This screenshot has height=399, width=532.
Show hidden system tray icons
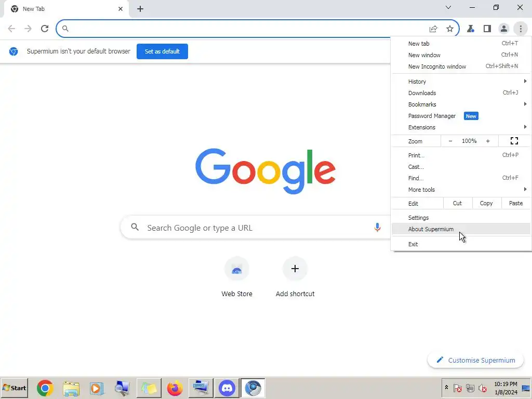tap(446, 388)
